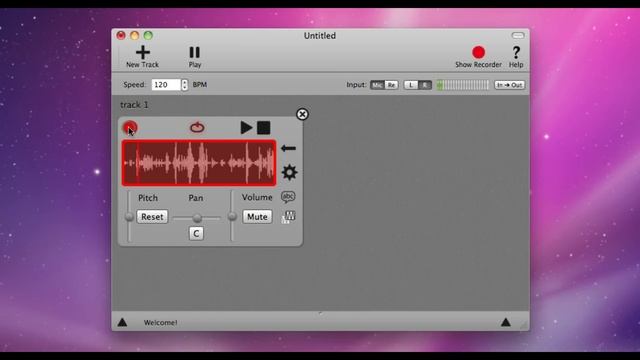The width and height of the screenshot is (640, 360).
Task: Click the M keyboard icon on track
Action: coord(289,217)
